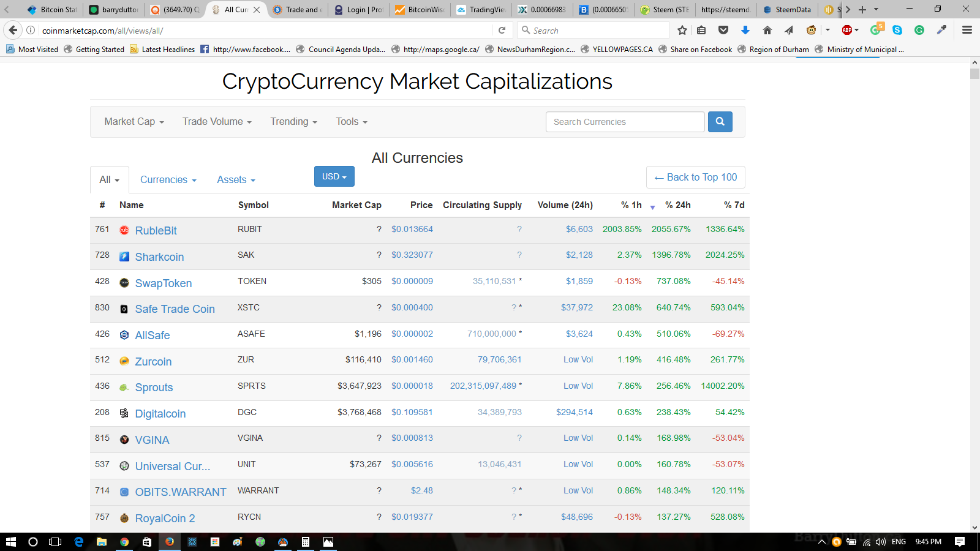Close the active All Currencies tab
Screen dimensions: 980x551
(257, 9)
